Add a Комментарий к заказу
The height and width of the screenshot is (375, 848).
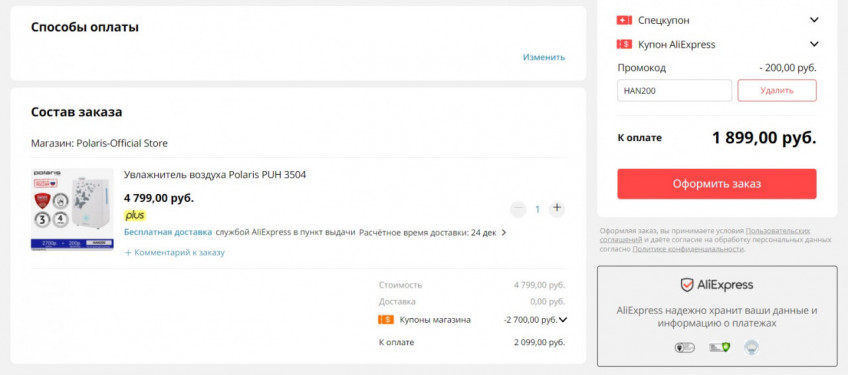click(174, 253)
